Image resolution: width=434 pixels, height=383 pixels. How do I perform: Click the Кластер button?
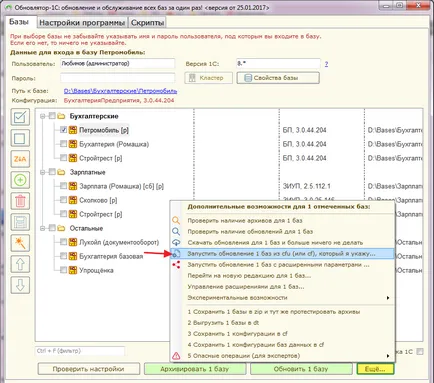click(208, 78)
